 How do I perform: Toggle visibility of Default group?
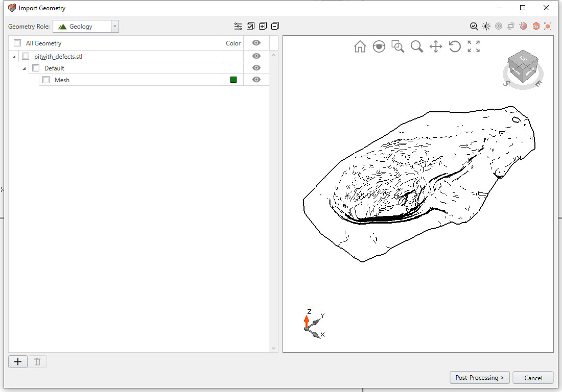(256, 68)
